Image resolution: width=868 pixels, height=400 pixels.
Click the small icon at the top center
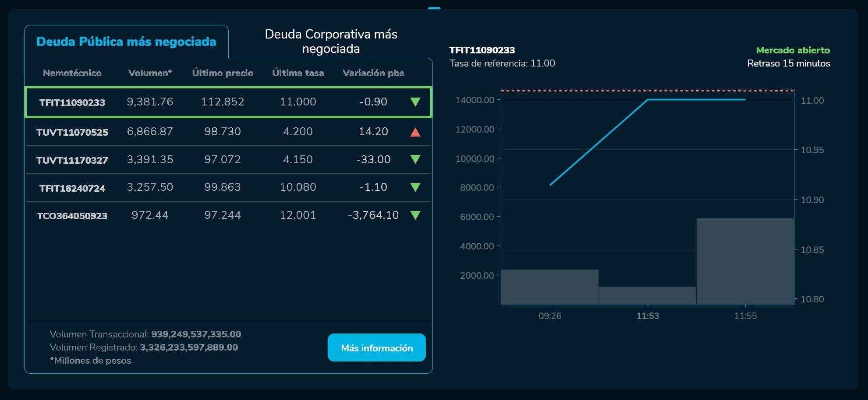coord(435,7)
